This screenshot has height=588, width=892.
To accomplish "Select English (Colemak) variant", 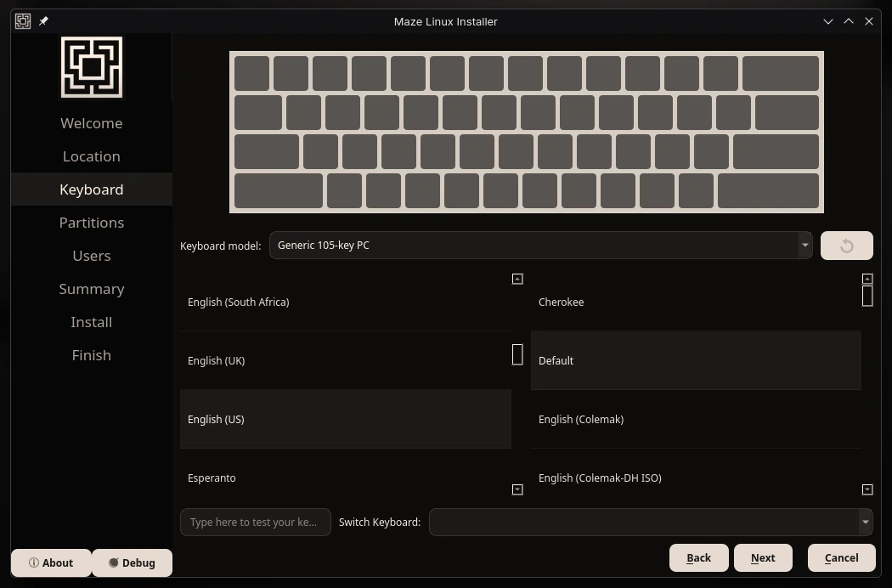I will [696, 419].
